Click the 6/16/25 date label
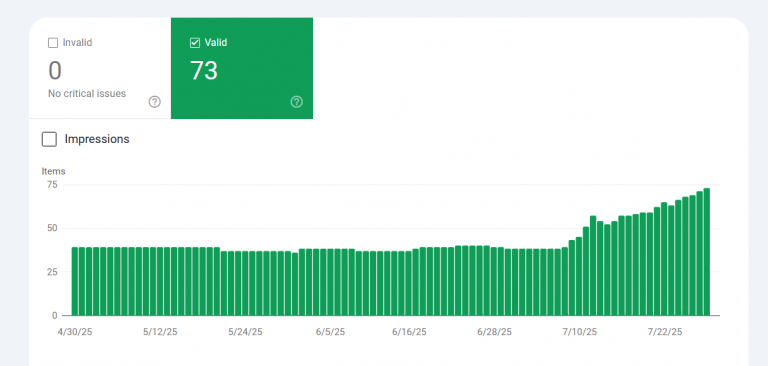Screen dimensions: 768x366 pos(409,332)
